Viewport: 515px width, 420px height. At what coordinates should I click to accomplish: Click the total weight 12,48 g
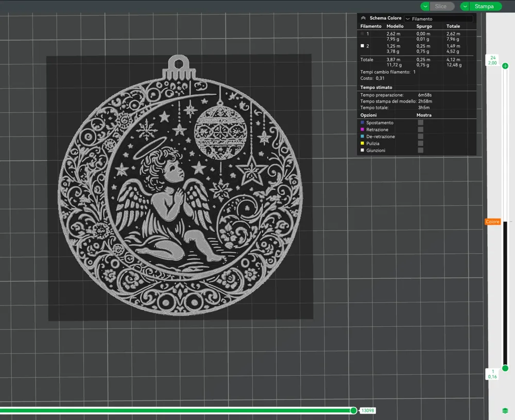click(454, 65)
